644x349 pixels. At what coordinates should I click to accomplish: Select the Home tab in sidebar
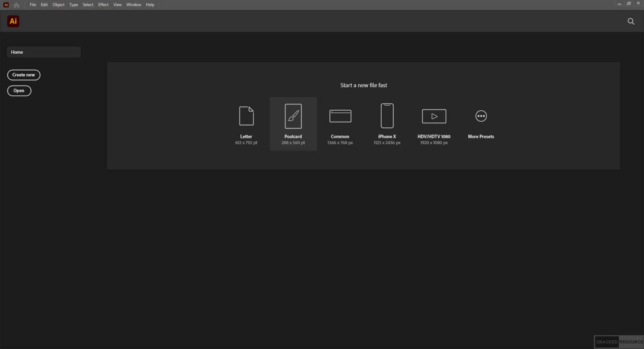(44, 52)
